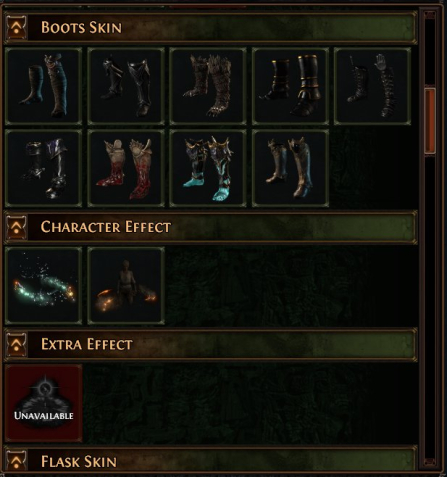Collapse the Character Effect section

click(x=17, y=227)
